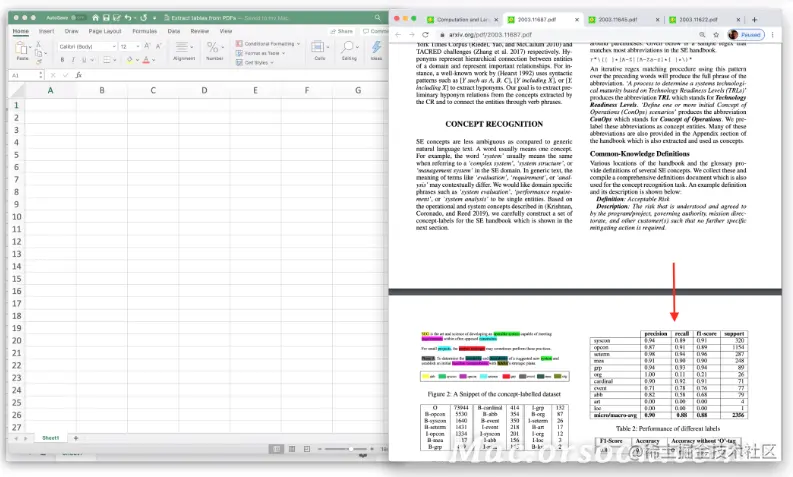793x477 pixels.
Task: Expand Conditional Formatting dropdown
Action: pos(298,44)
